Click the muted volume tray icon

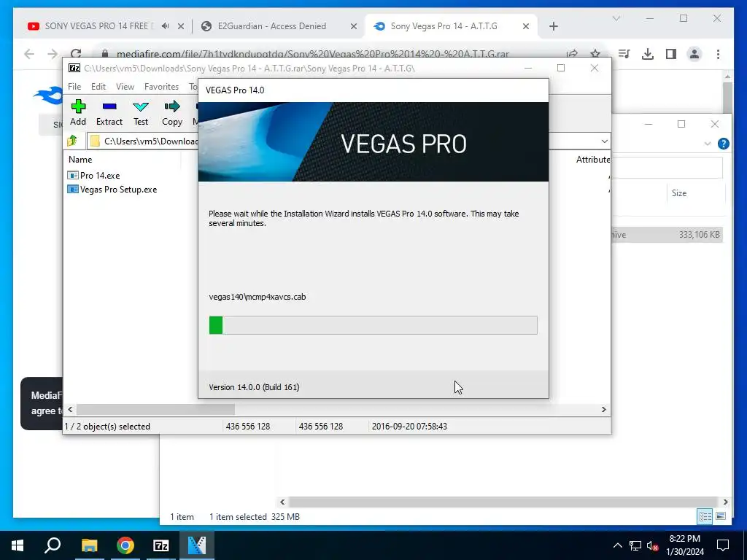pos(653,545)
